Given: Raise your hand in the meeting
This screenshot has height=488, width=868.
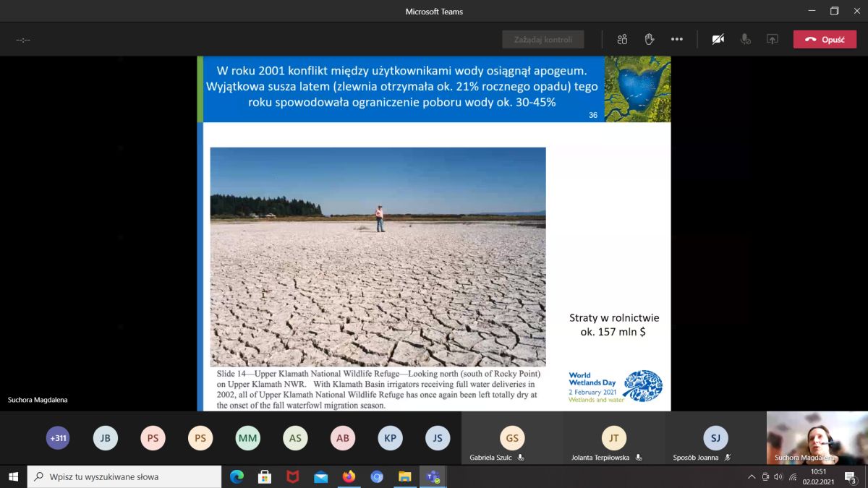Looking at the screenshot, I should pyautogui.click(x=650, y=40).
